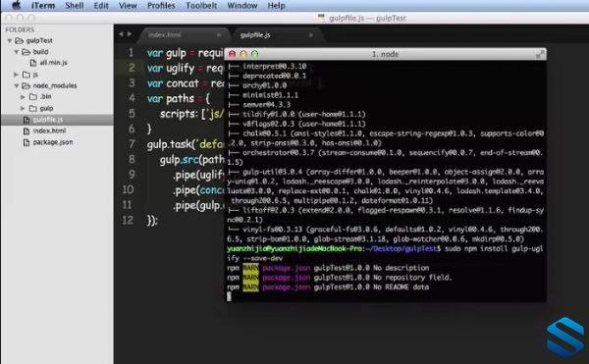Click the package.json file icon
The image size is (589, 364).
27,142
